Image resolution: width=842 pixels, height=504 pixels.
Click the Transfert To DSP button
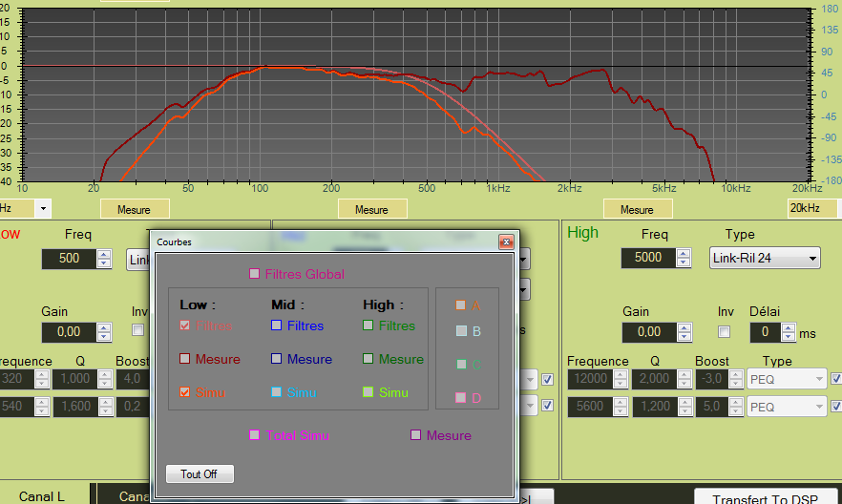tap(767, 497)
